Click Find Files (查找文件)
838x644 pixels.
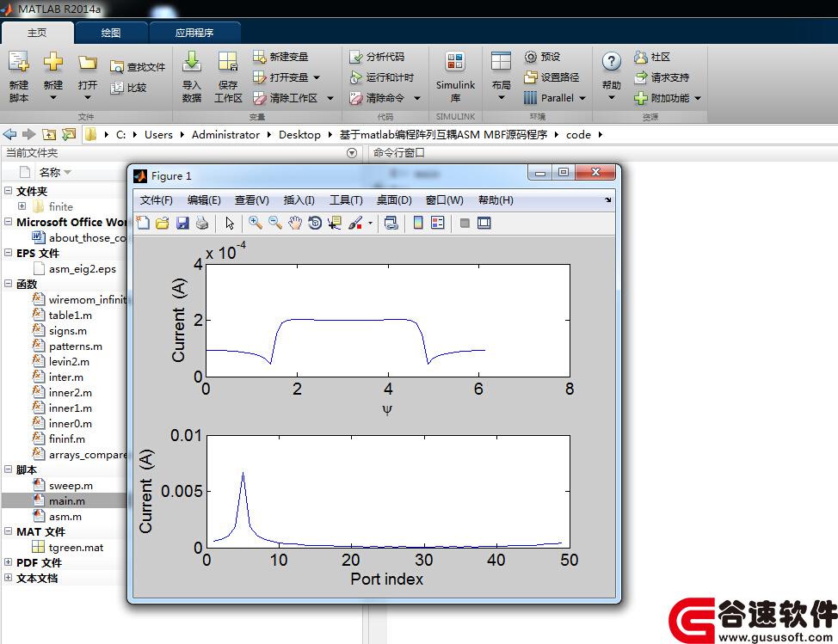point(138,67)
